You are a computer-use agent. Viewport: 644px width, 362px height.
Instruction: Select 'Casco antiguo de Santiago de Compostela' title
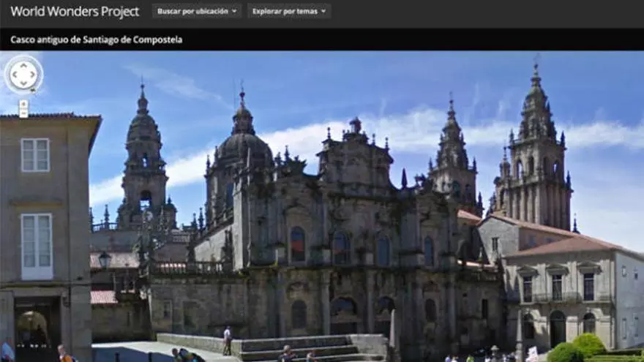97,39
